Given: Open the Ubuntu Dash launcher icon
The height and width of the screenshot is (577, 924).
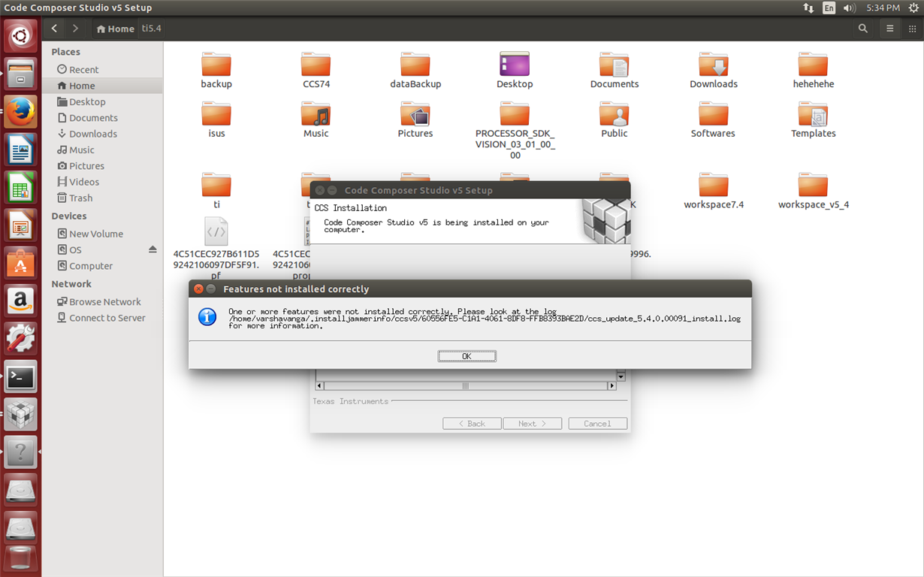Looking at the screenshot, I should (x=20, y=35).
